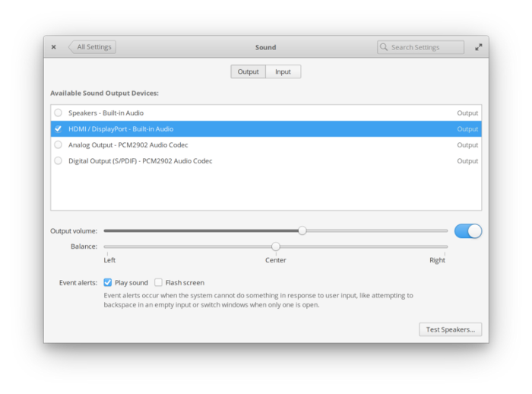Open the Test Speakers dialog
Viewport: 532px width, 394px height.
coord(450,329)
